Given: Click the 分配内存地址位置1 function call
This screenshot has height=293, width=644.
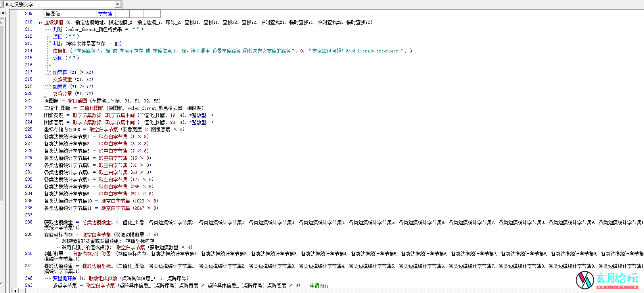Looking at the screenshot, I should tap(93, 254).
